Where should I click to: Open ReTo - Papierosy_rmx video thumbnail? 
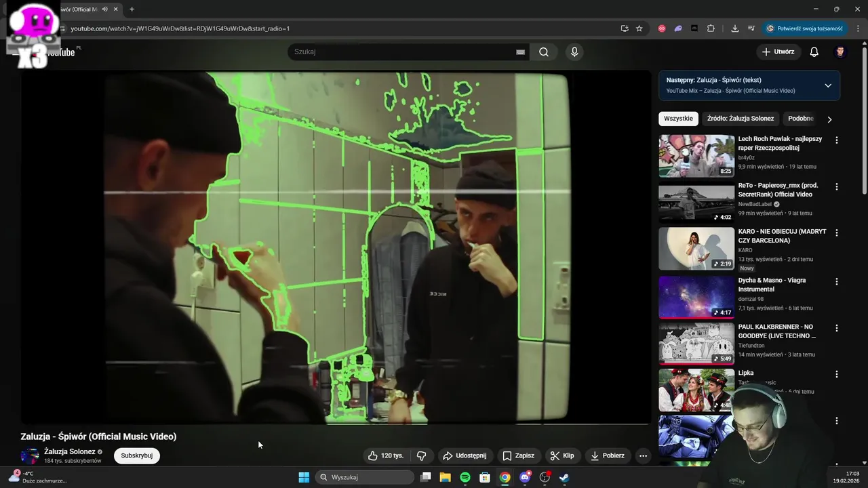696,202
